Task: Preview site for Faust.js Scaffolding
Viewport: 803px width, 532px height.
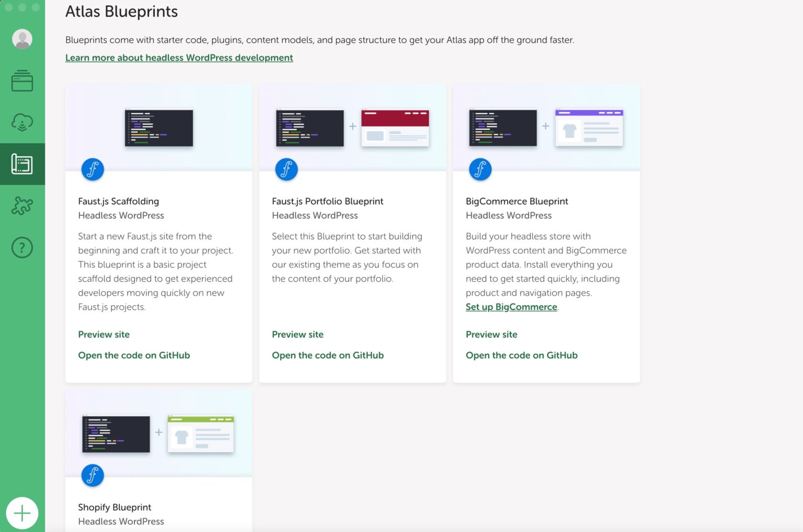Action: pyautogui.click(x=104, y=334)
